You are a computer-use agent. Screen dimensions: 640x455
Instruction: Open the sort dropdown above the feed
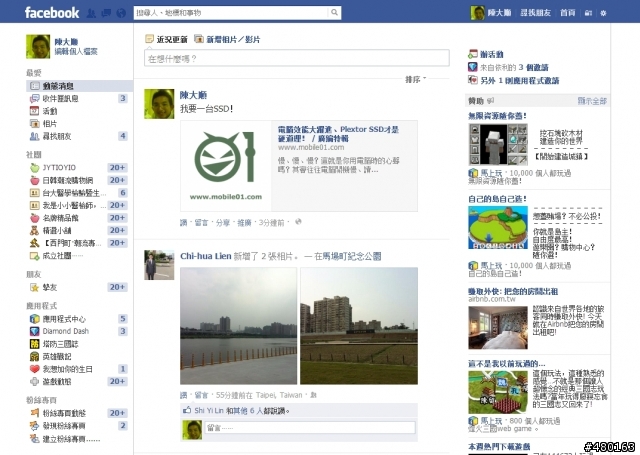pyautogui.click(x=416, y=79)
